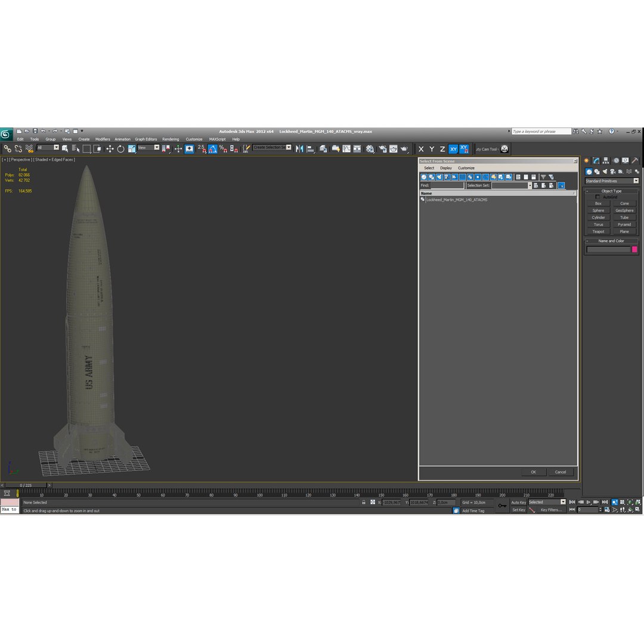The width and height of the screenshot is (644, 644).
Task: Click the 3ds Max application logo button
Action: click(6, 134)
